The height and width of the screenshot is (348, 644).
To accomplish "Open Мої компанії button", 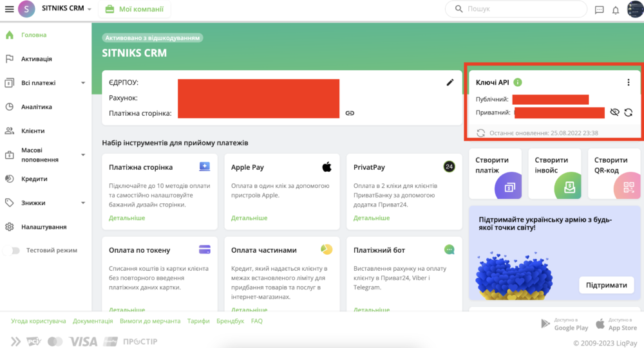I will pos(135,9).
